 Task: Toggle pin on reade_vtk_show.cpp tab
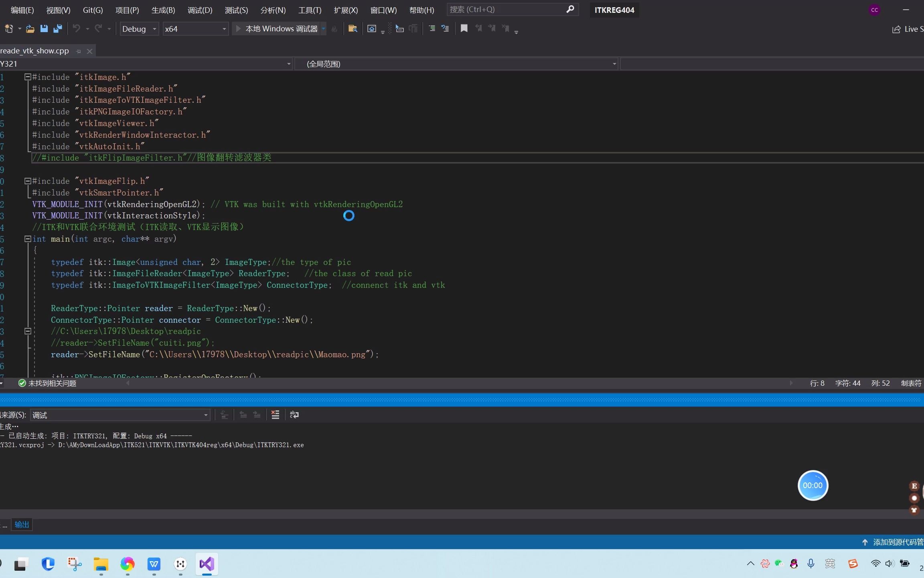[79, 51]
